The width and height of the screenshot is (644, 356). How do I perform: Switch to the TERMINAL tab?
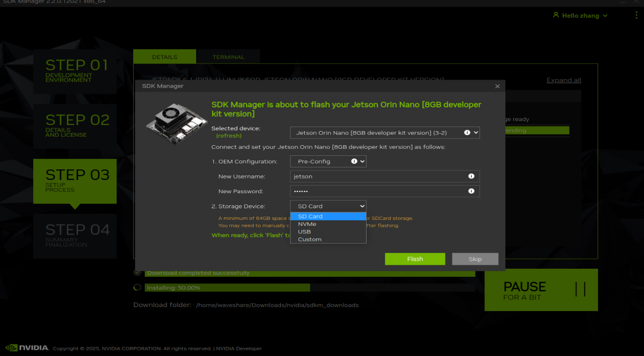228,56
